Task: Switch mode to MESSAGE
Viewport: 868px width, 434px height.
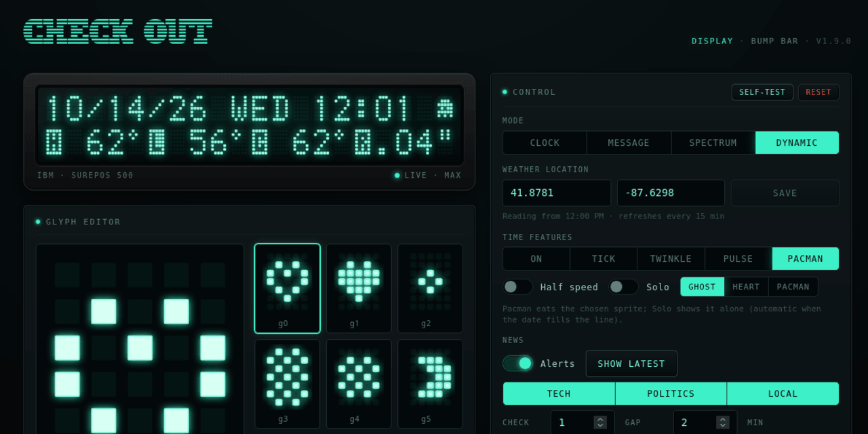Action: tap(629, 142)
